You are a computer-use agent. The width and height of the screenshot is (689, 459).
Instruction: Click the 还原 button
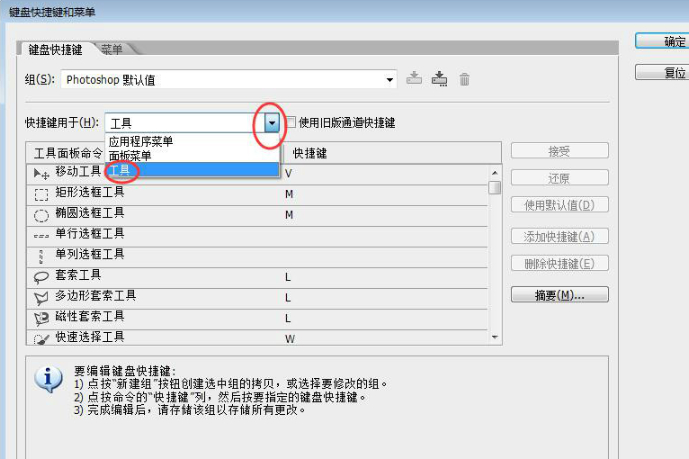coord(559,178)
